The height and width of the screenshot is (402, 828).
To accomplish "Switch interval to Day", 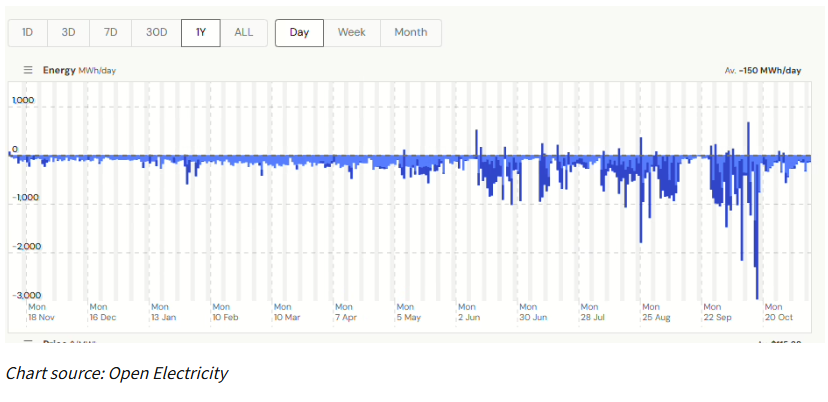I will [299, 33].
